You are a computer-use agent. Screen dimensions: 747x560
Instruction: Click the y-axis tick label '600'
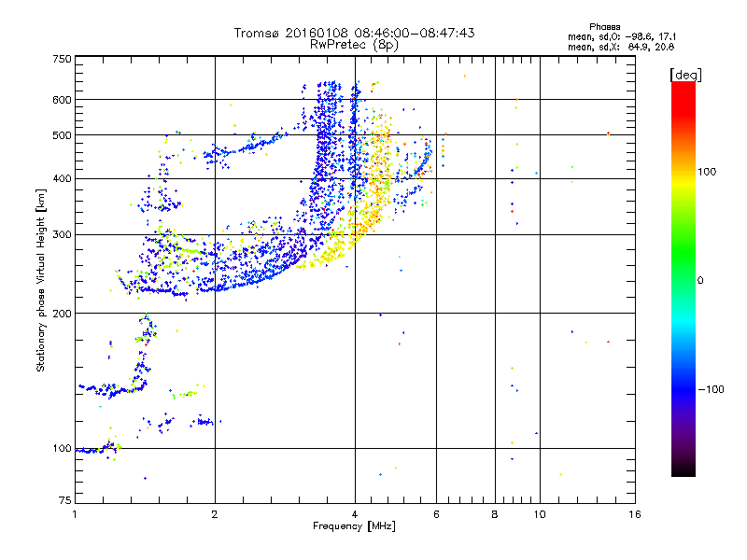(x=62, y=100)
